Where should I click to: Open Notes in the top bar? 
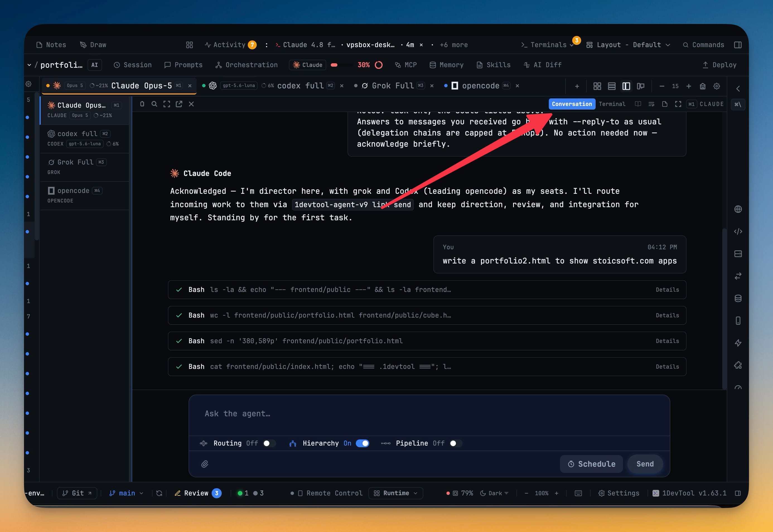[51, 45]
